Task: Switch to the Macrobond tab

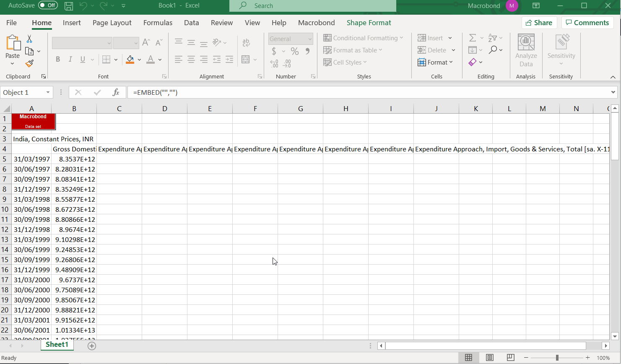Action: 317,23
